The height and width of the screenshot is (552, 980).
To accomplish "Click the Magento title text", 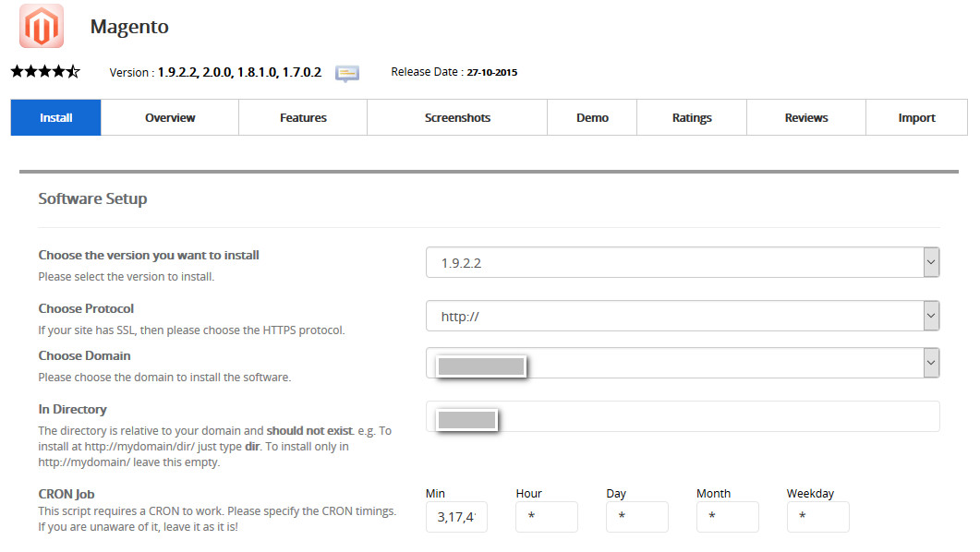I will coord(129,26).
